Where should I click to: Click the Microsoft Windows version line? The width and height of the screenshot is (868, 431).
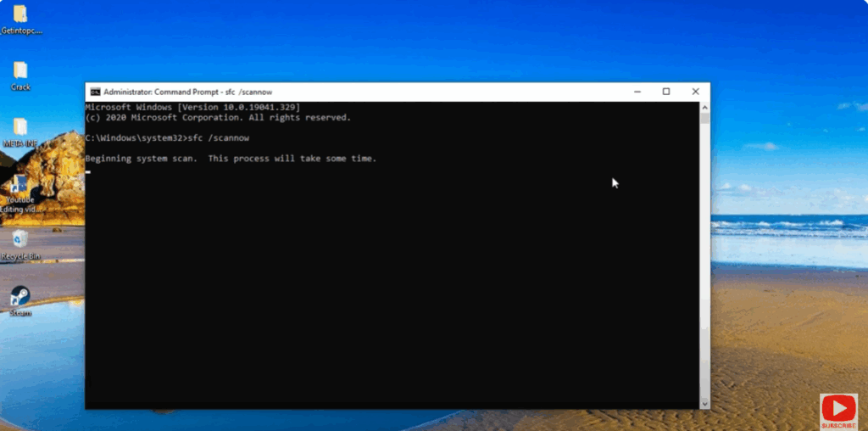coord(192,107)
